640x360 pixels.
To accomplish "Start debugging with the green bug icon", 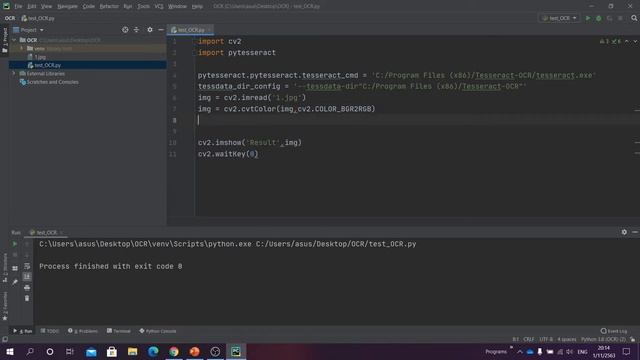I will pos(599,18).
